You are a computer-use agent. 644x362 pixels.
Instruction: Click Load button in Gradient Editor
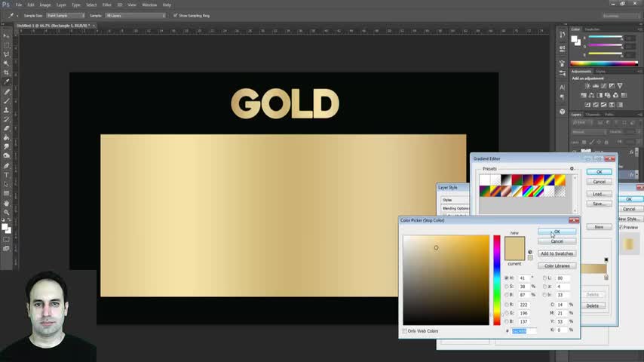point(600,194)
